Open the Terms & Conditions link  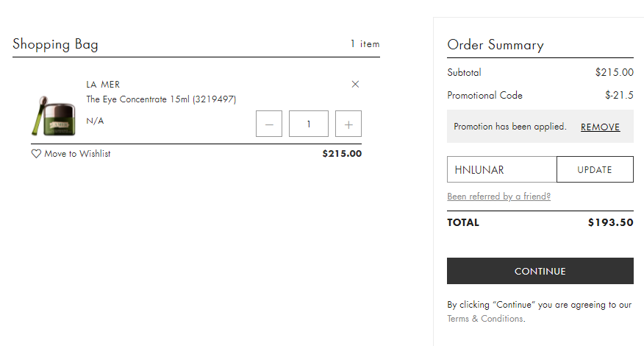(x=484, y=319)
